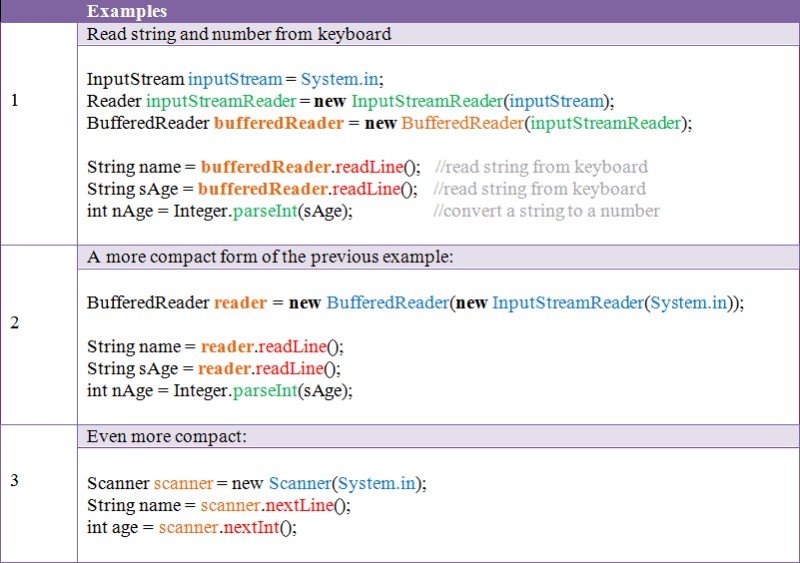Click "scanner.nextInt()" in example 3

pos(227,527)
